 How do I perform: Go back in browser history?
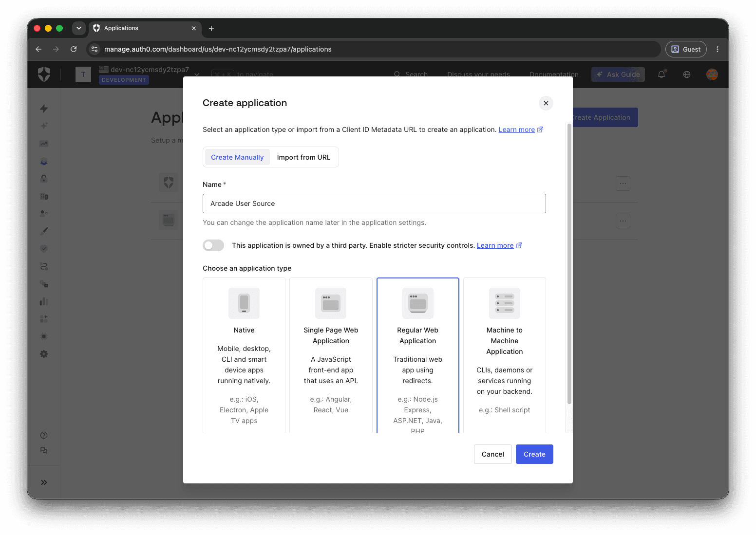tap(38, 49)
